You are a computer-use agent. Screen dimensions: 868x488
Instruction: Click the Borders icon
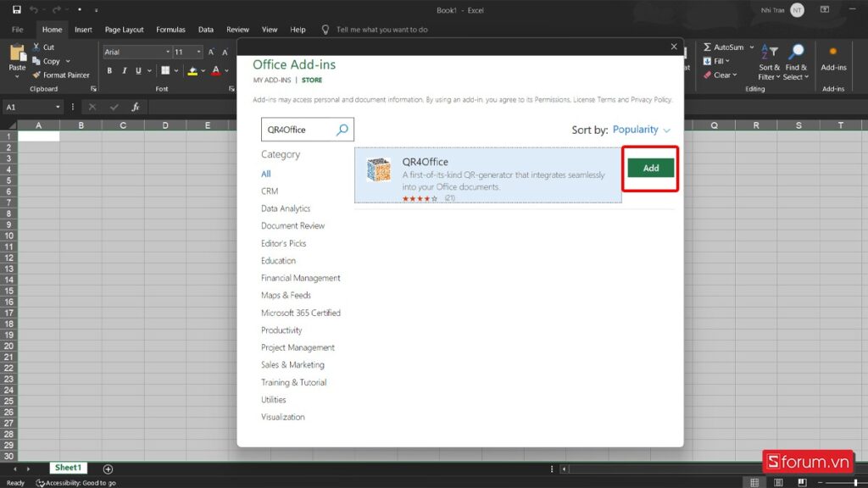click(165, 70)
